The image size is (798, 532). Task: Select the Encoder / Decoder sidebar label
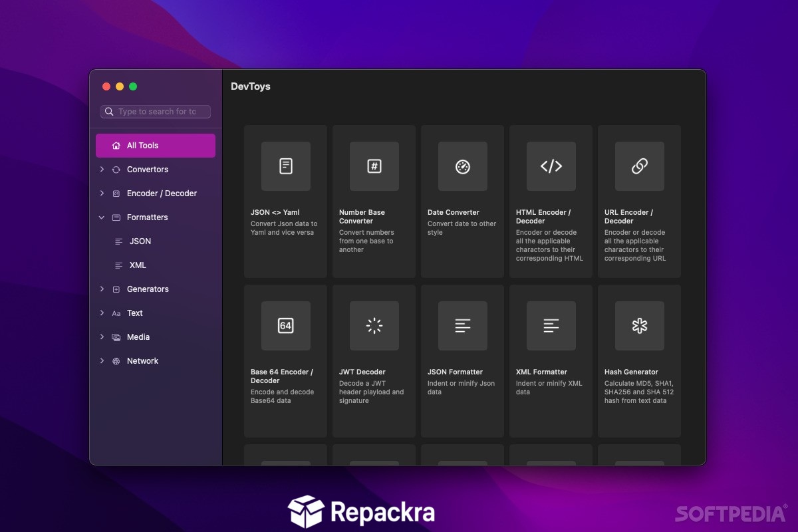click(x=162, y=194)
